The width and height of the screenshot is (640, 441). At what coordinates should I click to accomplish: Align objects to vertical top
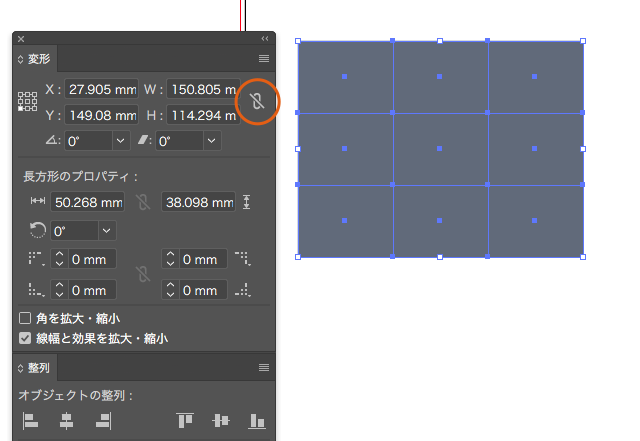[x=185, y=421]
